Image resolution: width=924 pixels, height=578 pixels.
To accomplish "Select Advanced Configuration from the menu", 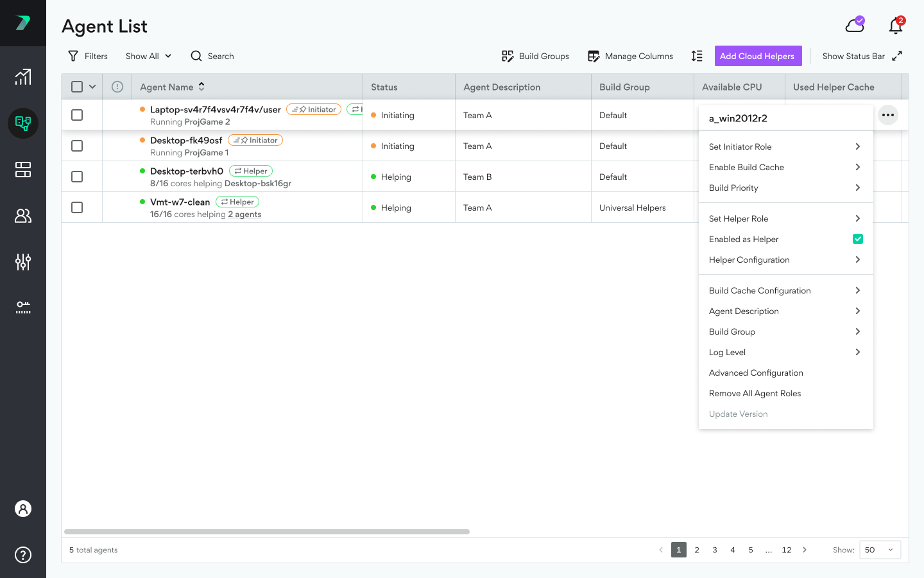I will 756,372.
